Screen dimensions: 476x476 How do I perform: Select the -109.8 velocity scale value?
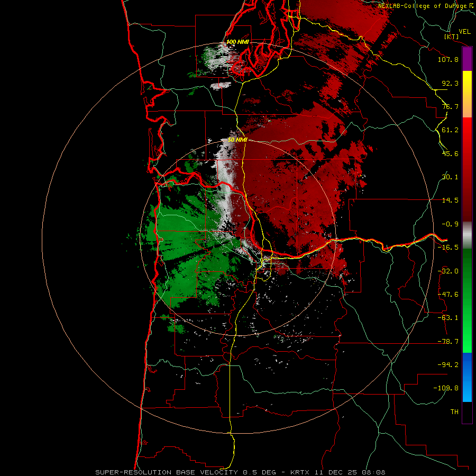pyautogui.click(x=446, y=388)
